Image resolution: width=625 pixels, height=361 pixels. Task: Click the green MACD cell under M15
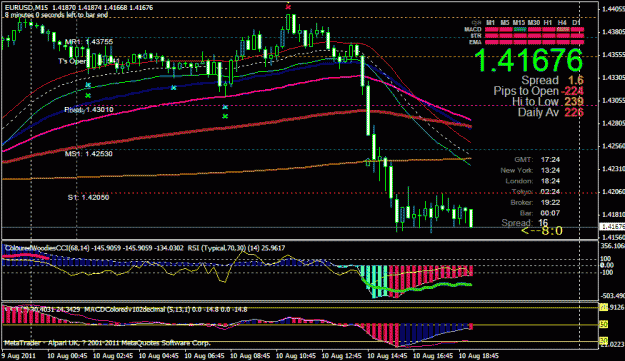520,29
